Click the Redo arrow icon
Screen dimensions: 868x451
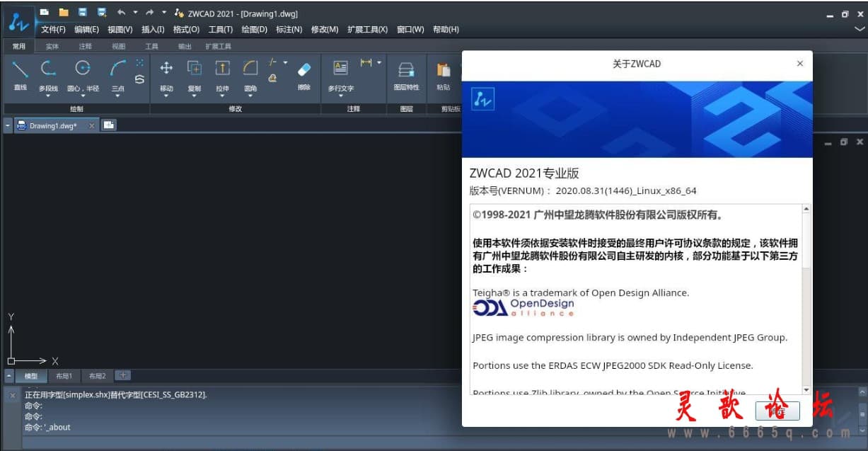tap(149, 12)
